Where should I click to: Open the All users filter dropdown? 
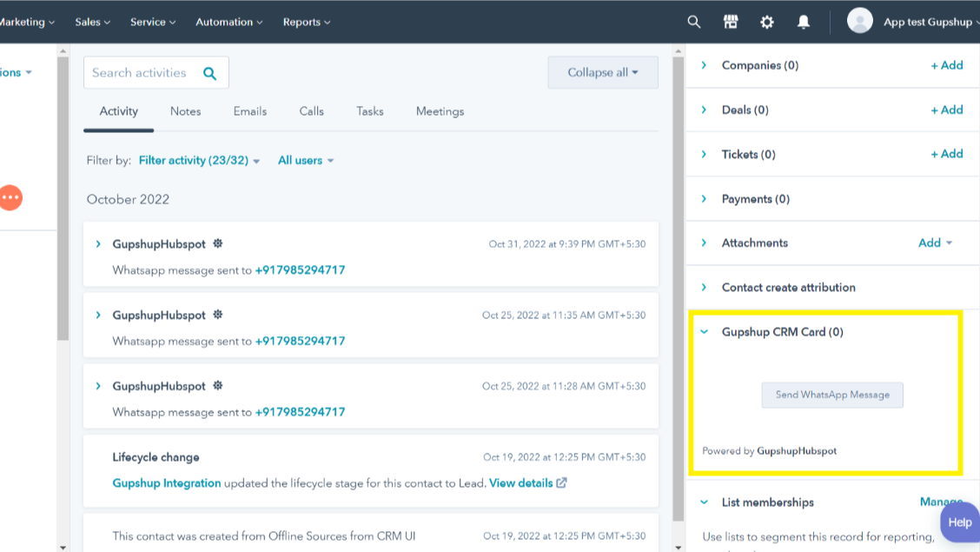(305, 160)
